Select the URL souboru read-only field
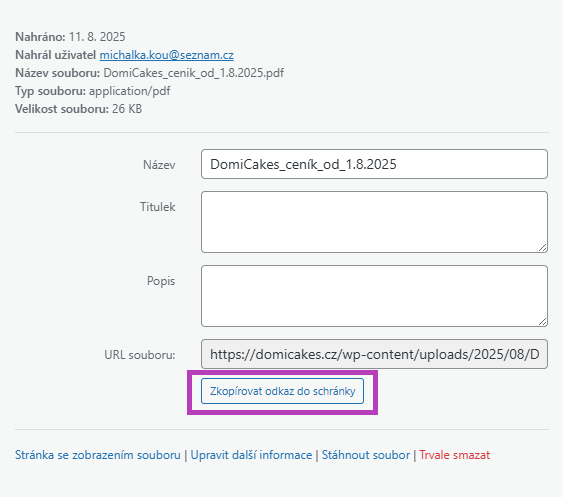Viewport: 563px width, 497px height. pyautogui.click(x=374, y=354)
